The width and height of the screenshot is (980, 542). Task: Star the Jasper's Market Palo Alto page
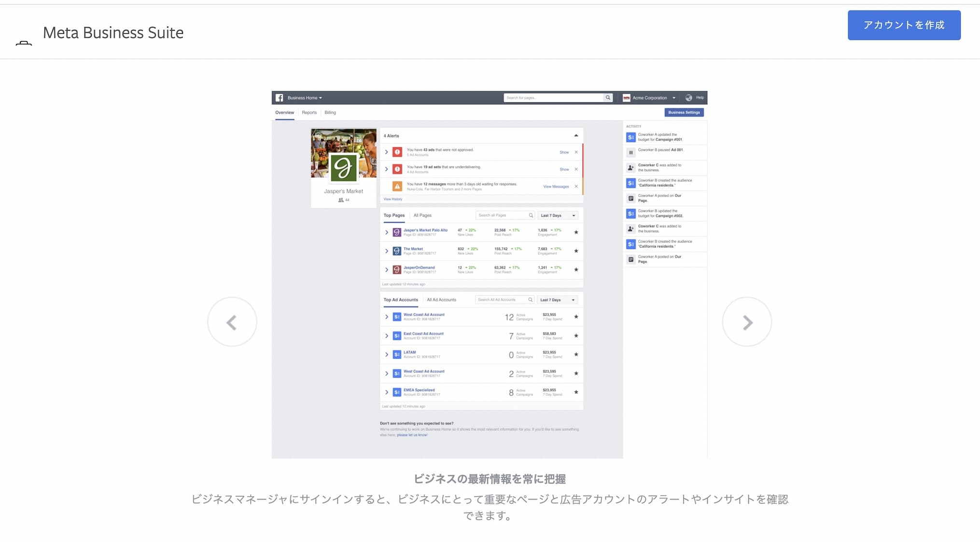click(x=576, y=232)
